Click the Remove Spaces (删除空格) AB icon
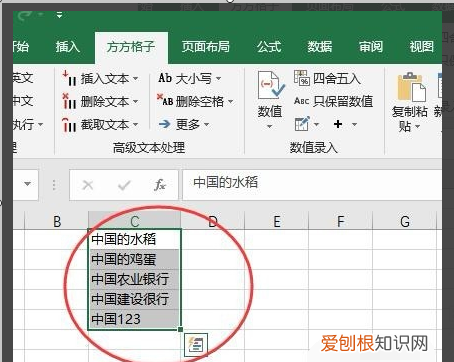454x362 pixels. tap(165, 100)
